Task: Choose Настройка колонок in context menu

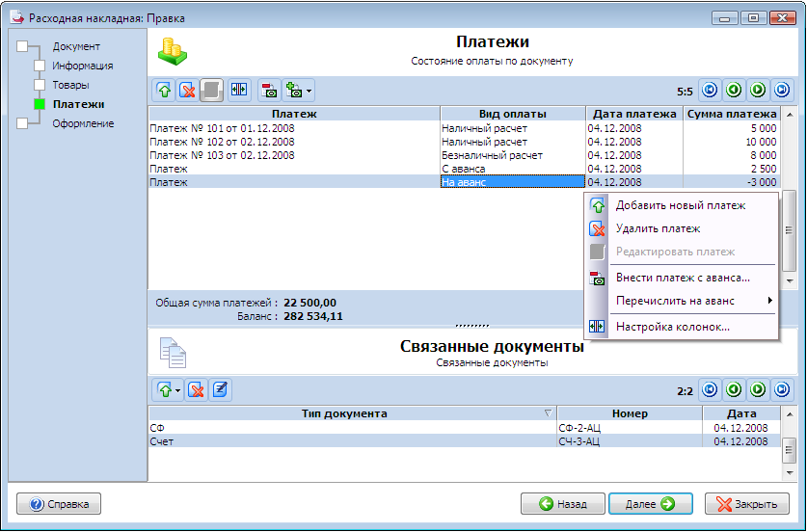Action: coord(672,327)
